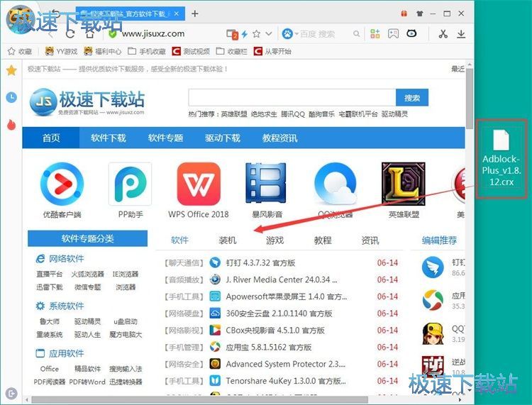Open 360安全云盘 2.1.0.1140 entry
This screenshot has height=405, width=532.
click(279, 314)
